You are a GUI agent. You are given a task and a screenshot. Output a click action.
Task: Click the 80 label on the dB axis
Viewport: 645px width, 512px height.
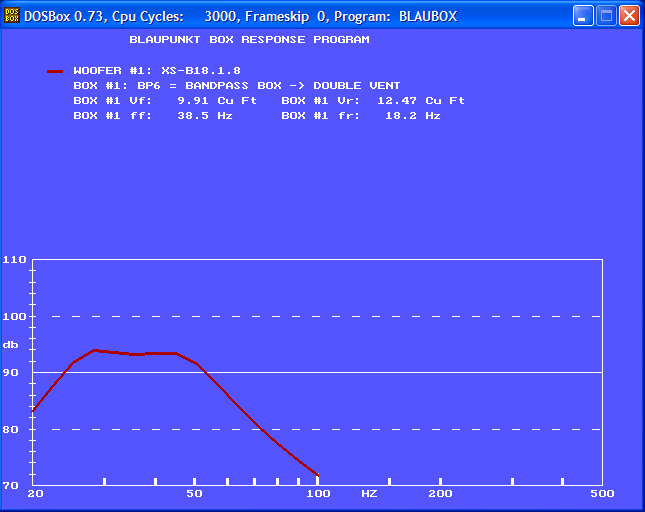click(11, 430)
